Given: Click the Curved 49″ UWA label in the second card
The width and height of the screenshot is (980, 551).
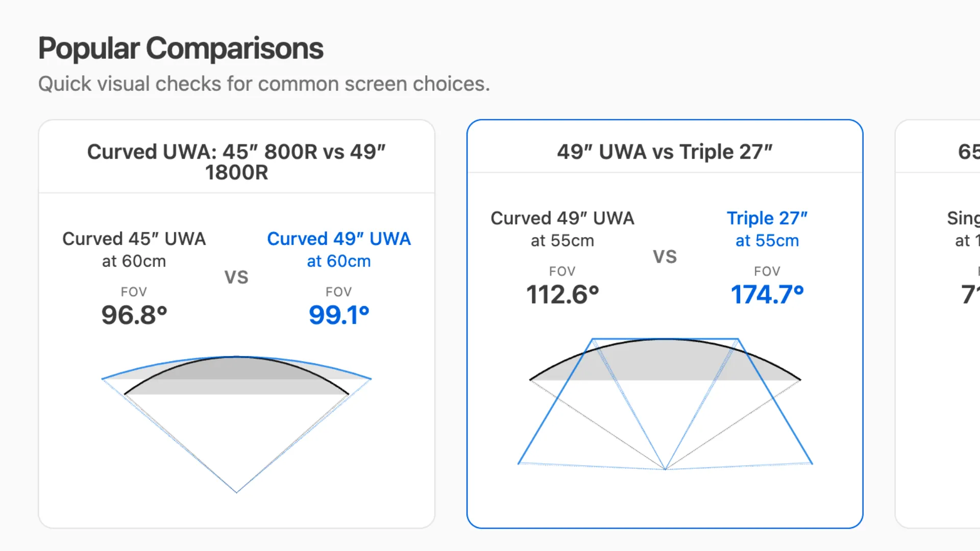Looking at the screenshot, I should [562, 218].
